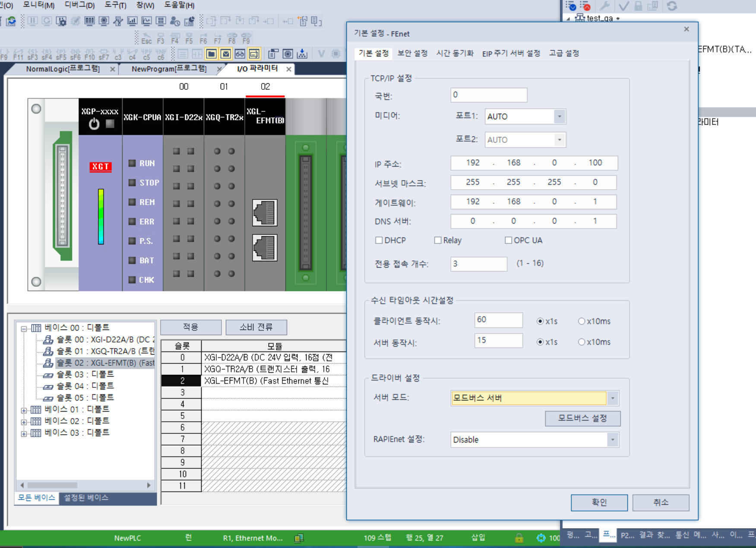
Task: Enable the DHCP checkbox
Action: pos(379,240)
